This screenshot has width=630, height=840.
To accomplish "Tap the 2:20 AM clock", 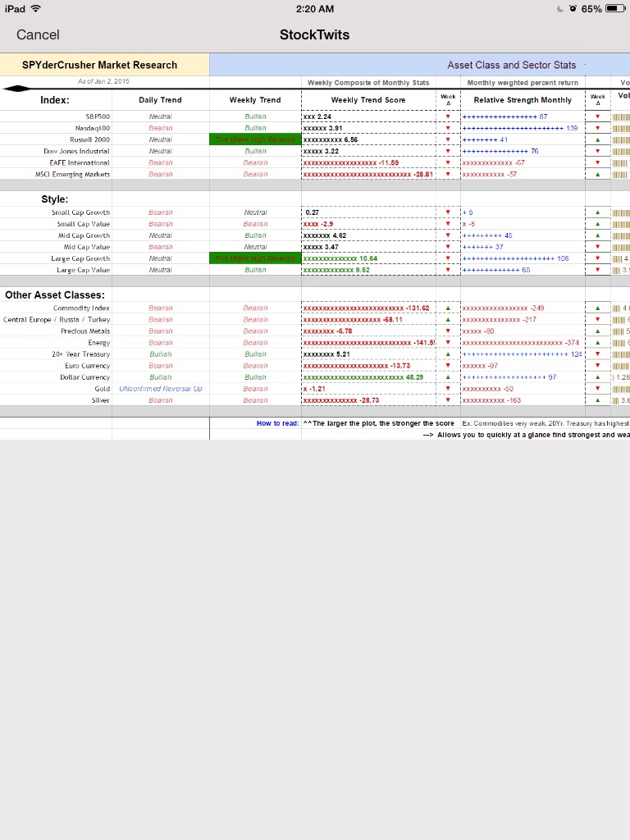I will [314, 8].
